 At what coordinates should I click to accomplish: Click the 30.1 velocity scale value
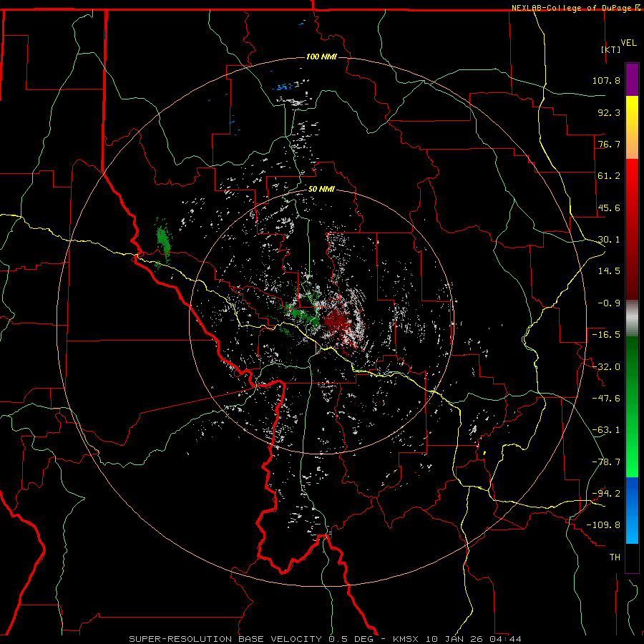click(x=609, y=240)
